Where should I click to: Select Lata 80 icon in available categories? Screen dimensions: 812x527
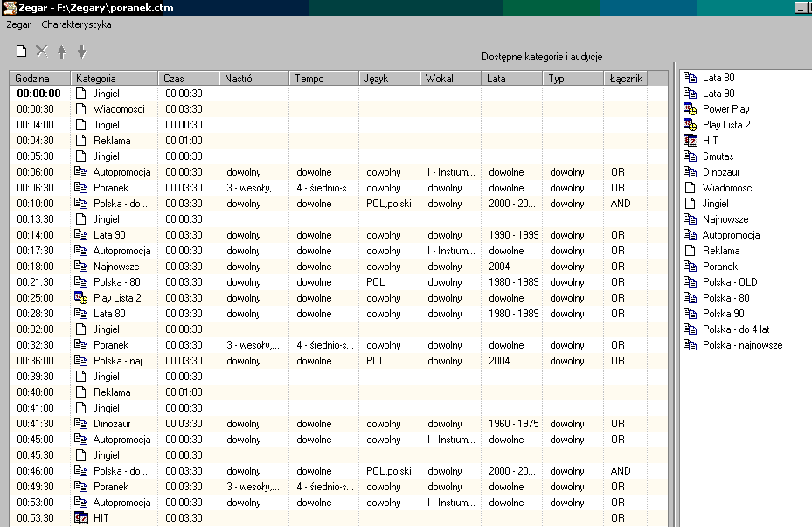pyautogui.click(x=690, y=78)
